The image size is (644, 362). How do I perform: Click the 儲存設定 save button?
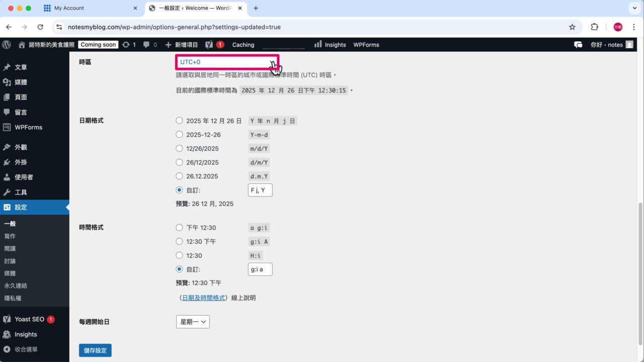tap(95, 350)
